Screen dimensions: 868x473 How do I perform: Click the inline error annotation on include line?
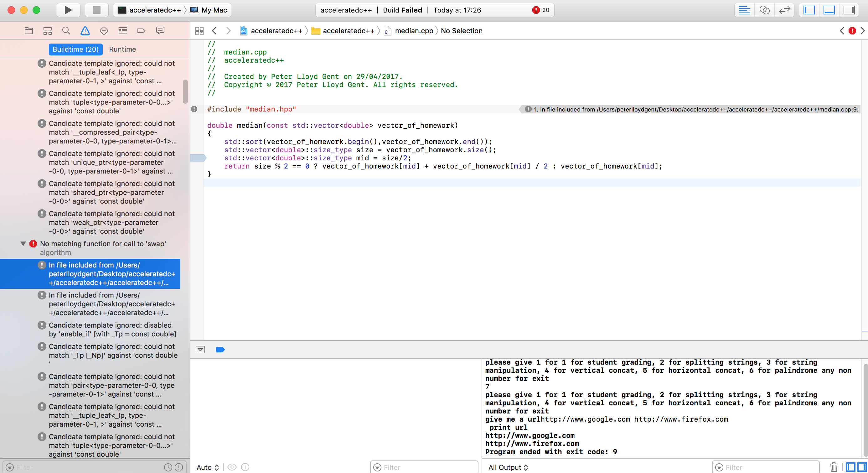coord(691,109)
